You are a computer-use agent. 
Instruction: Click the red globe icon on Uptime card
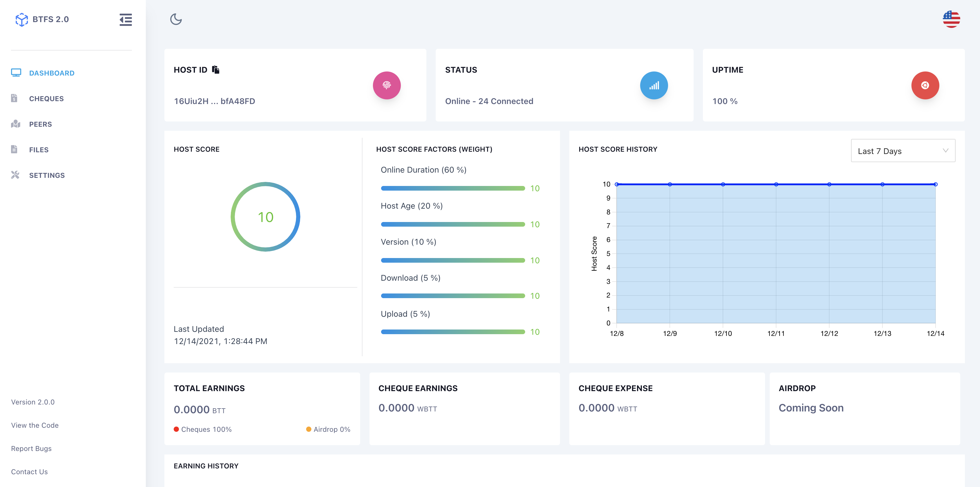point(925,85)
